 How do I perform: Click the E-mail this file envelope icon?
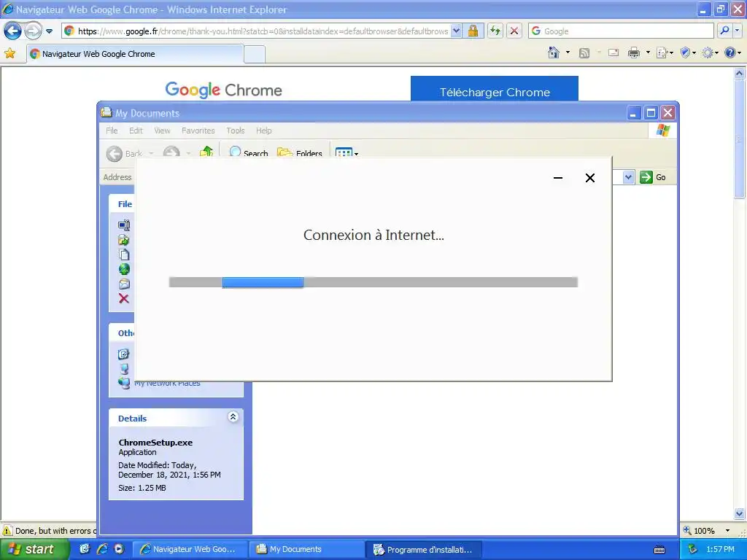[x=124, y=284]
